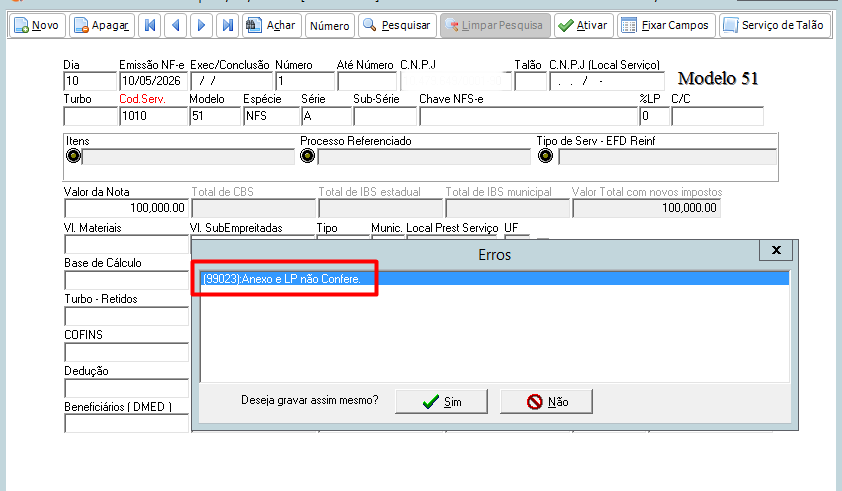
Task: Click the Número toolbar button
Action: 330,25
